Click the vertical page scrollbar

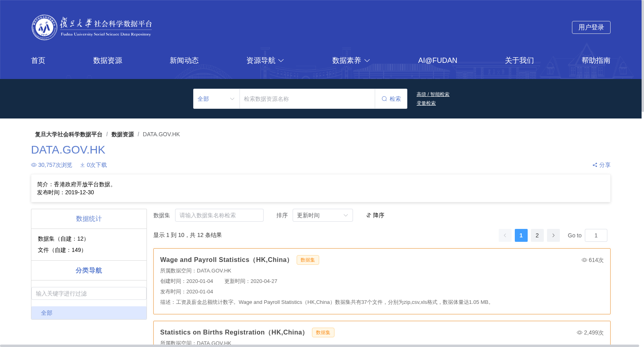pos(643,56)
